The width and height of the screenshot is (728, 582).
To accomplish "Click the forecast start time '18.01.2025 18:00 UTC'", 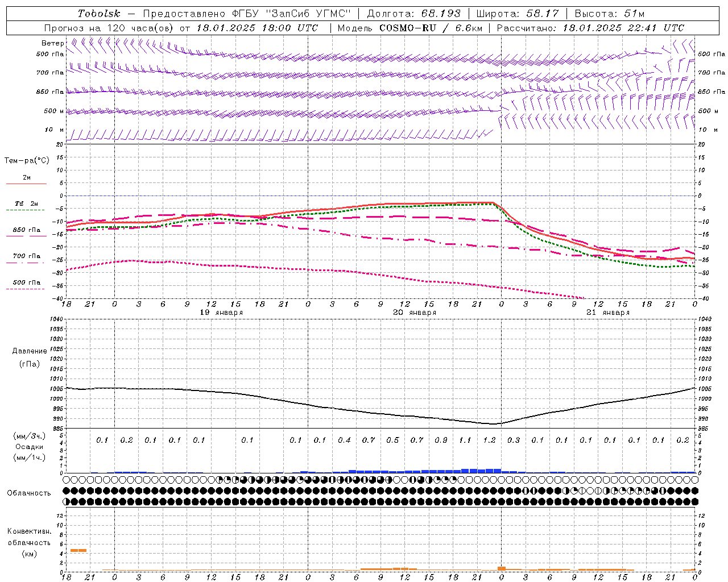I will [257, 28].
